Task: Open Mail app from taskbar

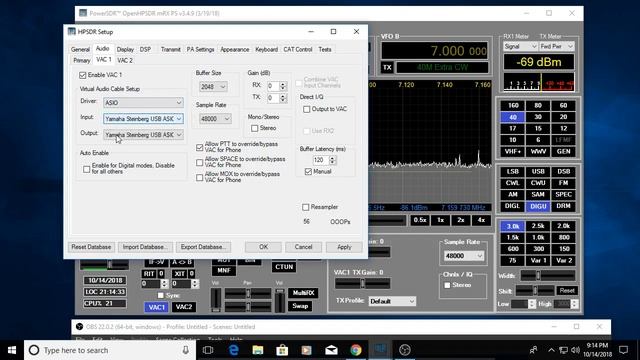Action: [331, 350]
